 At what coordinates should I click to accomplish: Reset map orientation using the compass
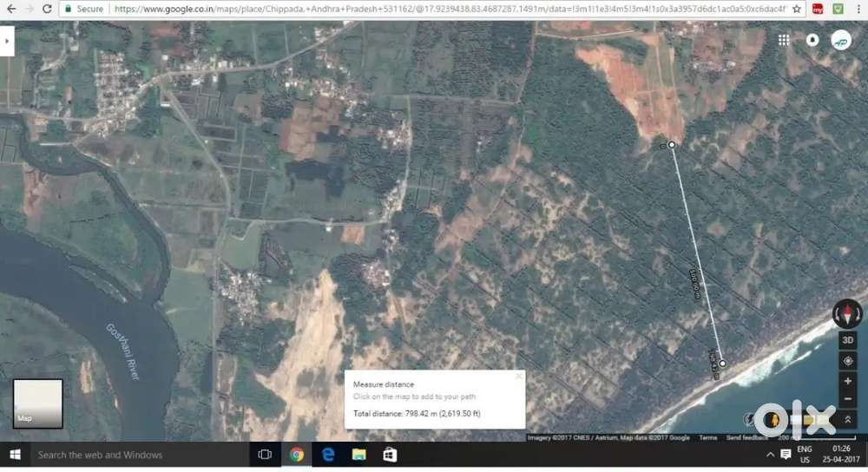coord(847,313)
